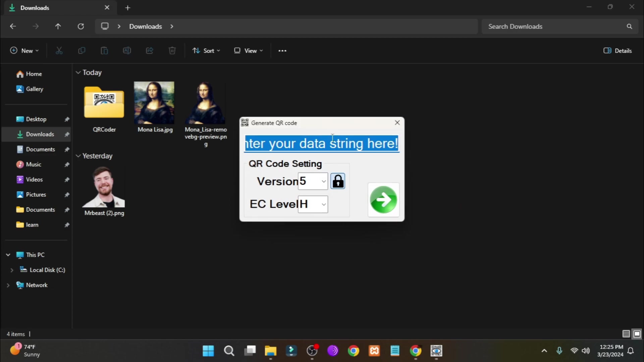Click the QR code app taskbar icon
The width and height of the screenshot is (644, 362).
(x=436, y=351)
